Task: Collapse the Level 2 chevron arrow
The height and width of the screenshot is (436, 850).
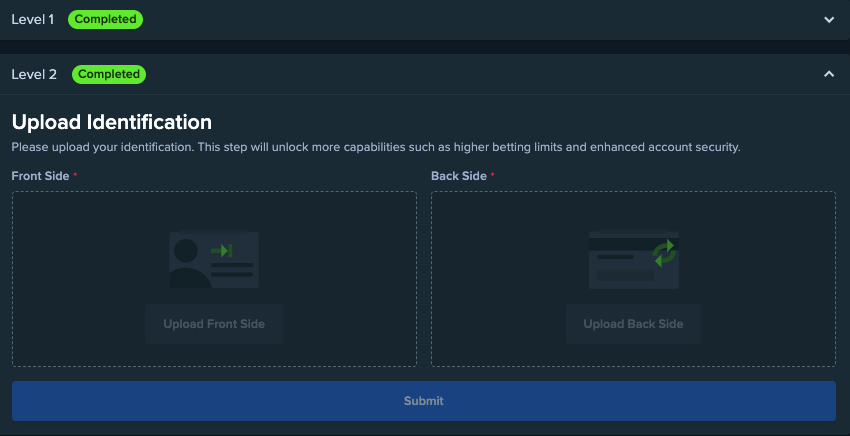Action: pyautogui.click(x=828, y=74)
